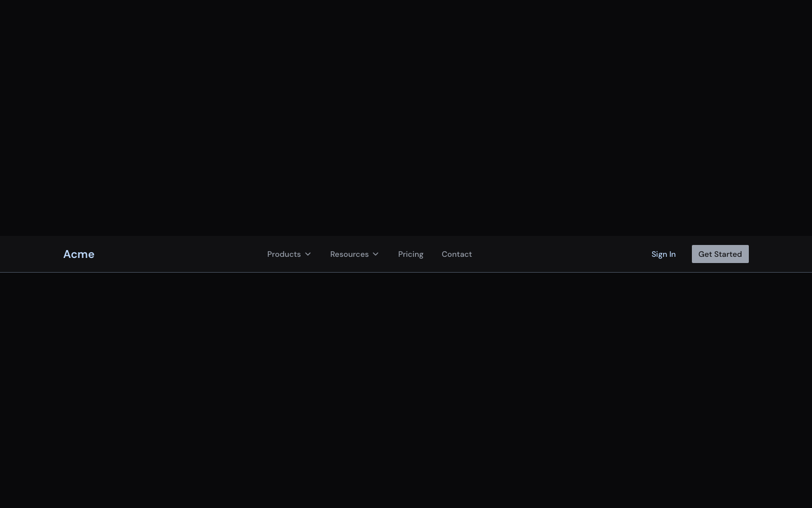Click the Contact nav item

[457, 254]
